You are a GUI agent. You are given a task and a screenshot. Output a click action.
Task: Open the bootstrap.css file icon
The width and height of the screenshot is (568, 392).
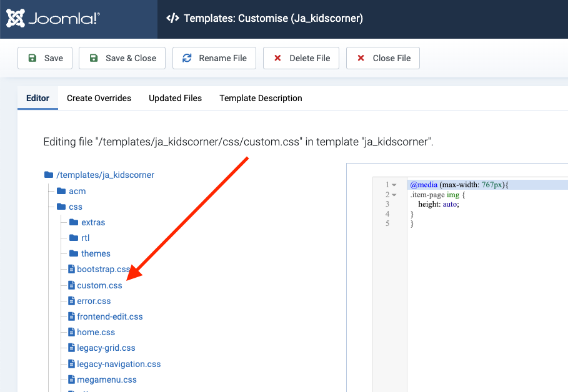click(72, 269)
